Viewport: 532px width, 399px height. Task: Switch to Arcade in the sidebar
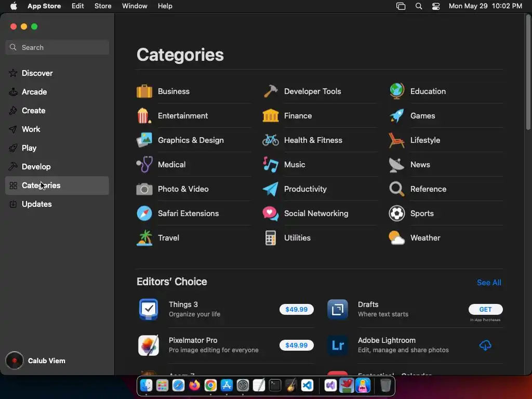tap(57, 91)
